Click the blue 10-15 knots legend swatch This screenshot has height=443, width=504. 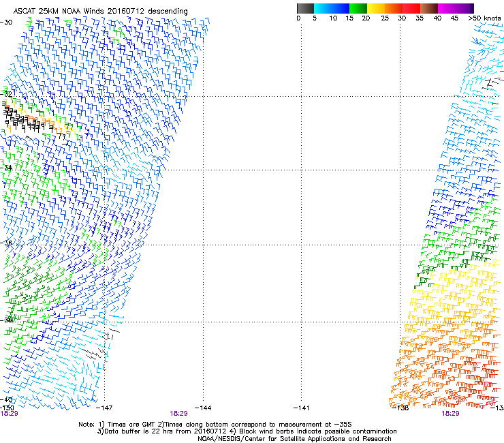tap(341, 8)
